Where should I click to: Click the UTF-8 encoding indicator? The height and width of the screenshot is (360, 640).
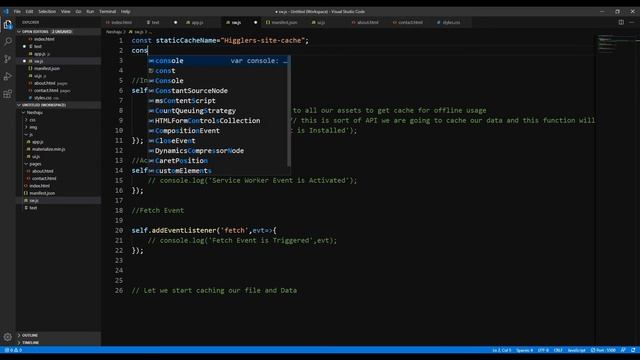pyautogui.click(x=543, y=350)
